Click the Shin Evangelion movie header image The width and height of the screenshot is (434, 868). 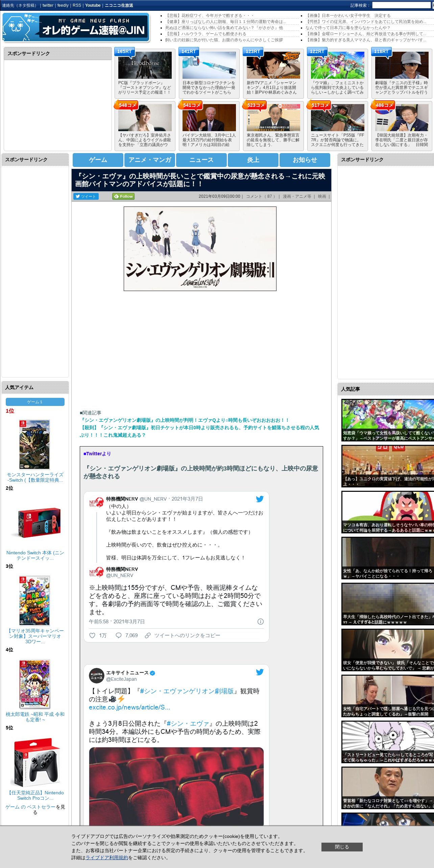200,249
